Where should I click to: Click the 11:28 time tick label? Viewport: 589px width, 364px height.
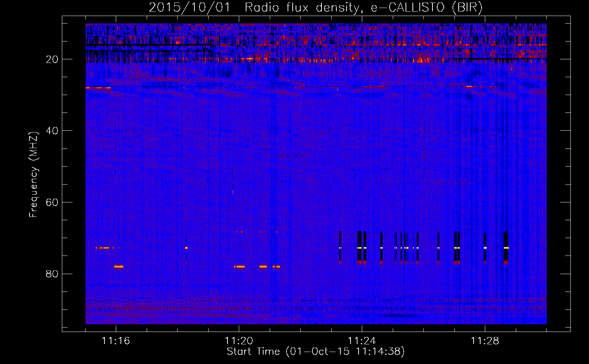click(x=485, y=341)
